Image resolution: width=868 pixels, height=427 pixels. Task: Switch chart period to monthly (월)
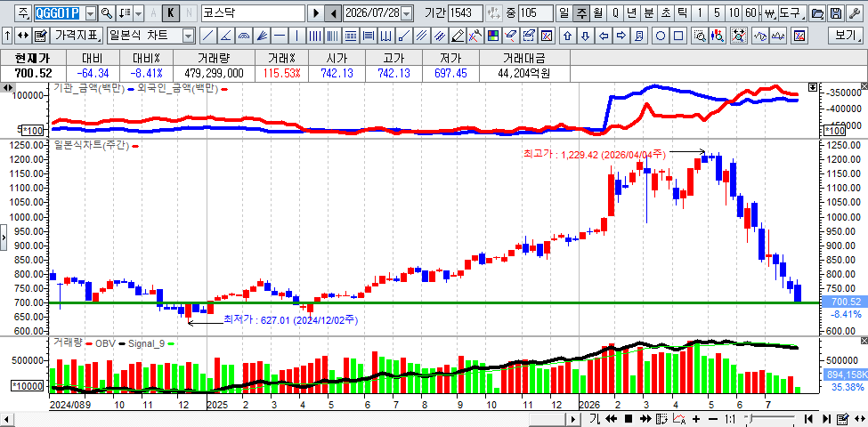point(598,12)
